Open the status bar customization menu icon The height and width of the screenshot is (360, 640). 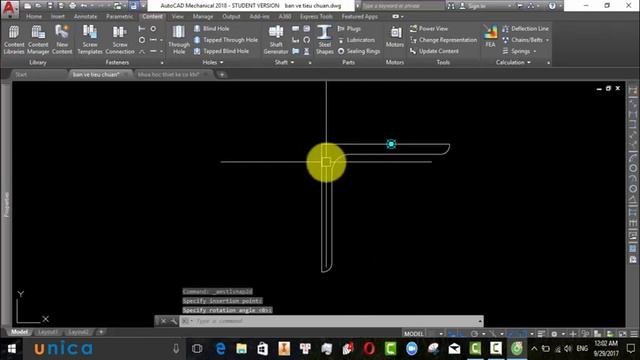[634, 334]
